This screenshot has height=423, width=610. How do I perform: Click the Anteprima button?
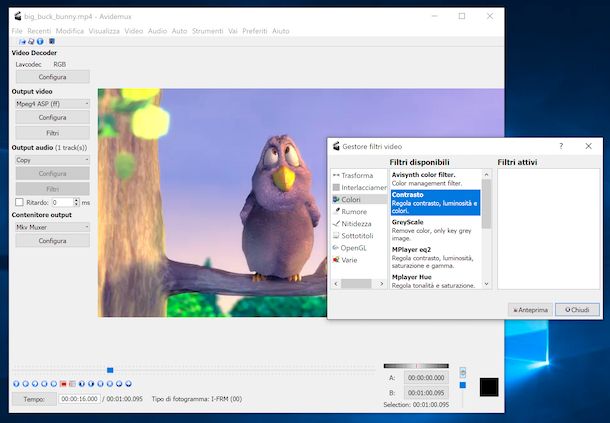point(530,310)
